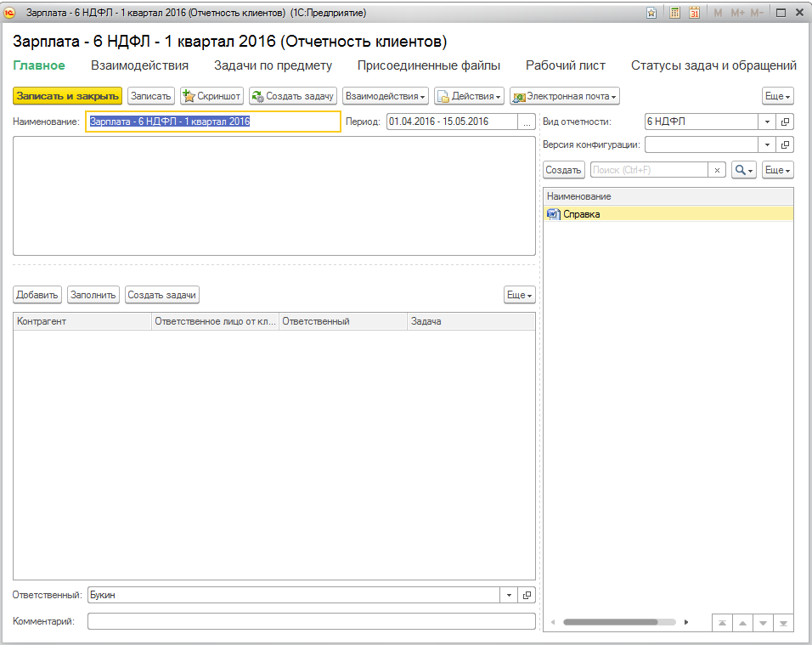This screenshot has height=645, width=812.
Task: Open the Действия dropdown menu
Action: [x=470, y=96]
